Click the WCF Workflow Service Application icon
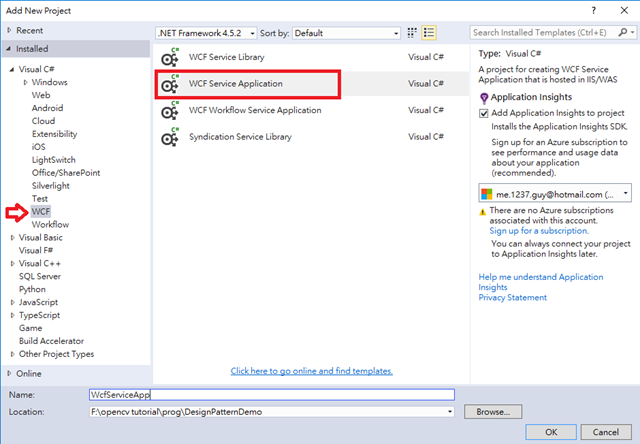Screen dimensions: 640x444 (x=170, y=110)
